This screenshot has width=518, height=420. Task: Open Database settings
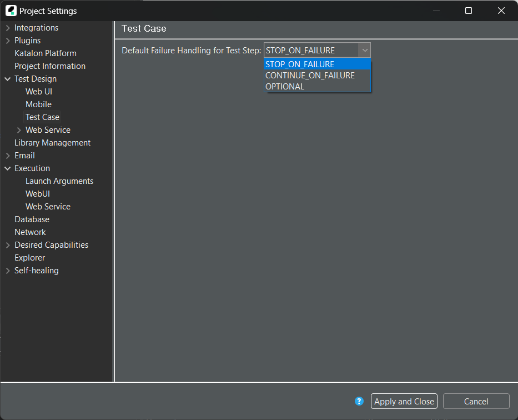[x=32, y=219]
